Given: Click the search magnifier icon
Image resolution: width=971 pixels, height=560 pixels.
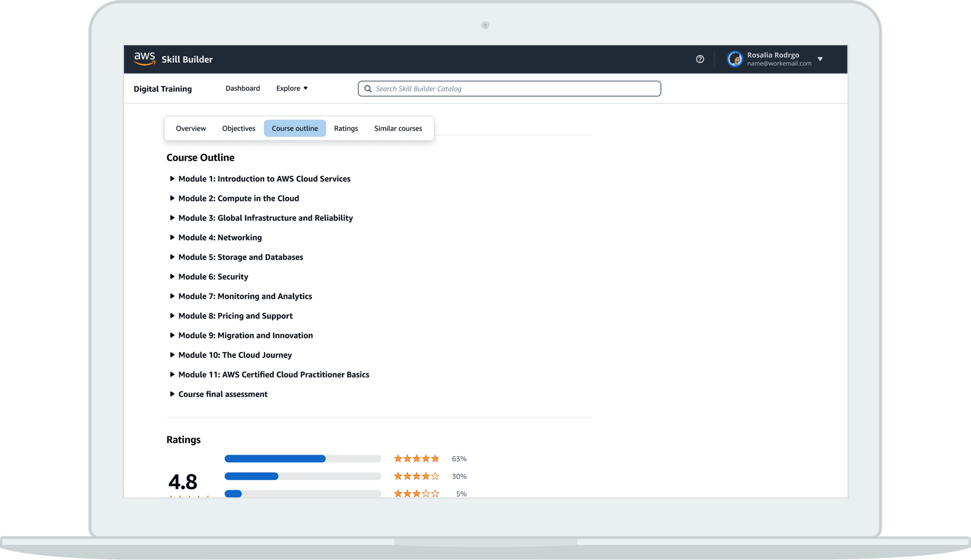Looking at the screenshot, I should click(367, 89).
